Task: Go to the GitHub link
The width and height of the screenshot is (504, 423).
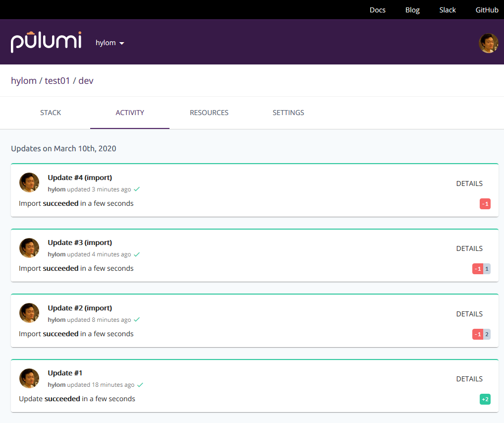Action: point(487,10)
